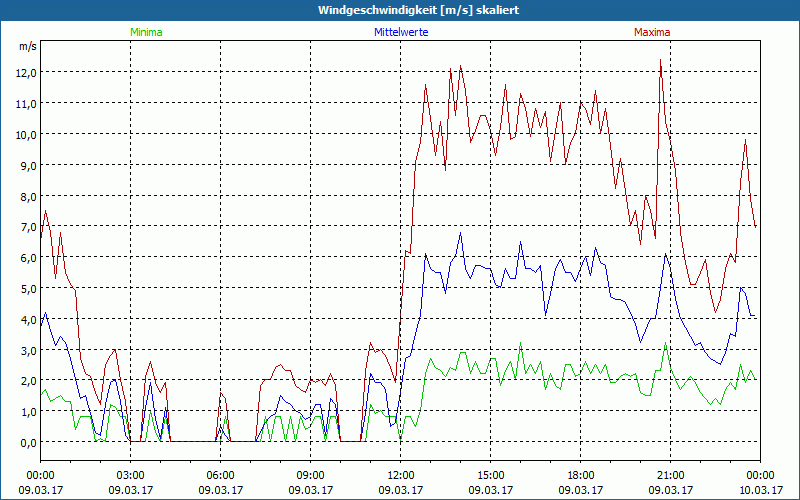Viewport: 800px width, 500px height.
Task: Select the 5,0 y-axis value
Action: coord(29,289)
